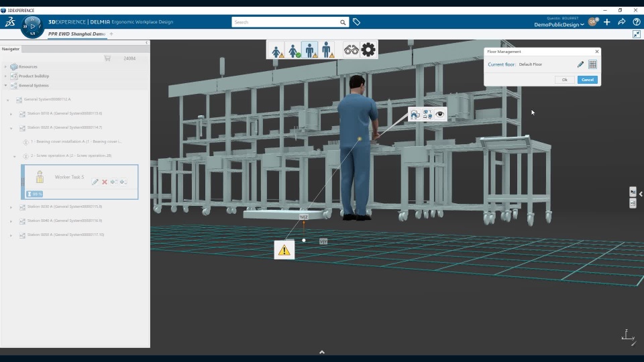Click the Search input field
The image size is (644, 362).
pos(285,22)
